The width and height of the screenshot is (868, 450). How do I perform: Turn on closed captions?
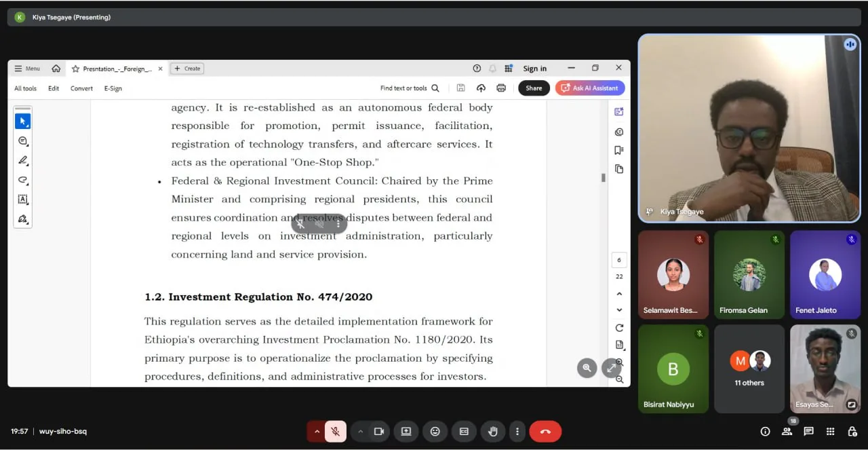coord(464,432)
